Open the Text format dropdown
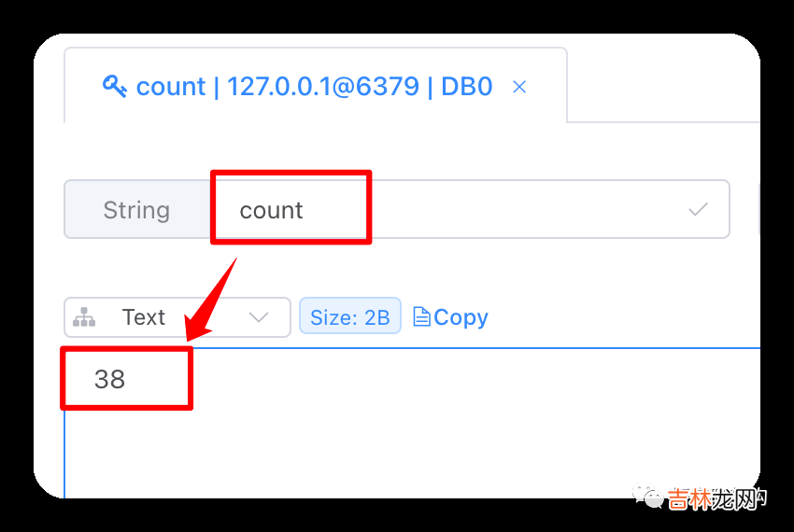The height and width of the screenshot is (532, 794). pyautogui.click(x=177, y=317)
